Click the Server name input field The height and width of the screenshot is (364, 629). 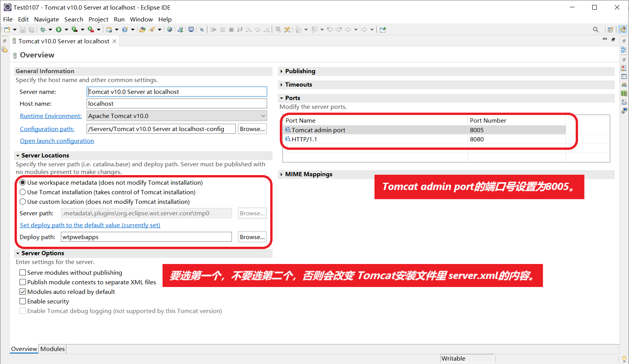coord(177,92)
